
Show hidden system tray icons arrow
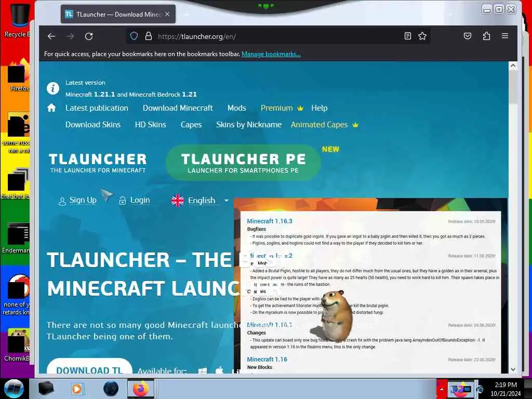click(442, 389)
